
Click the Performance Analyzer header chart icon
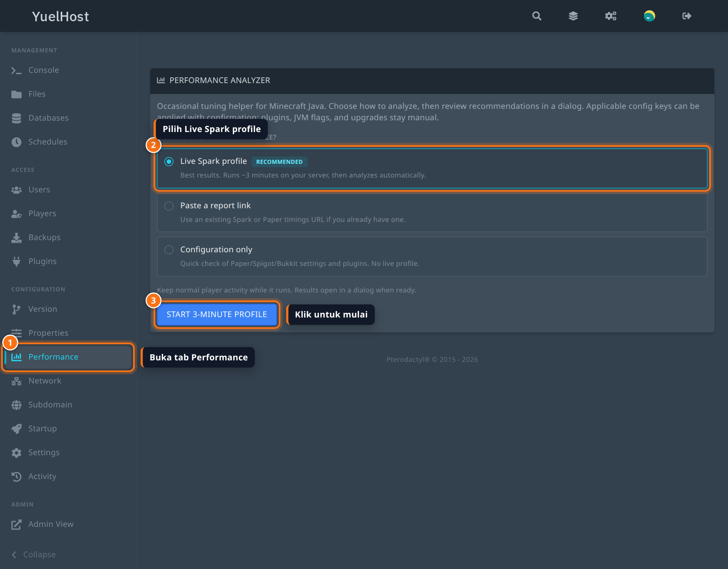[x=161, y=80]
